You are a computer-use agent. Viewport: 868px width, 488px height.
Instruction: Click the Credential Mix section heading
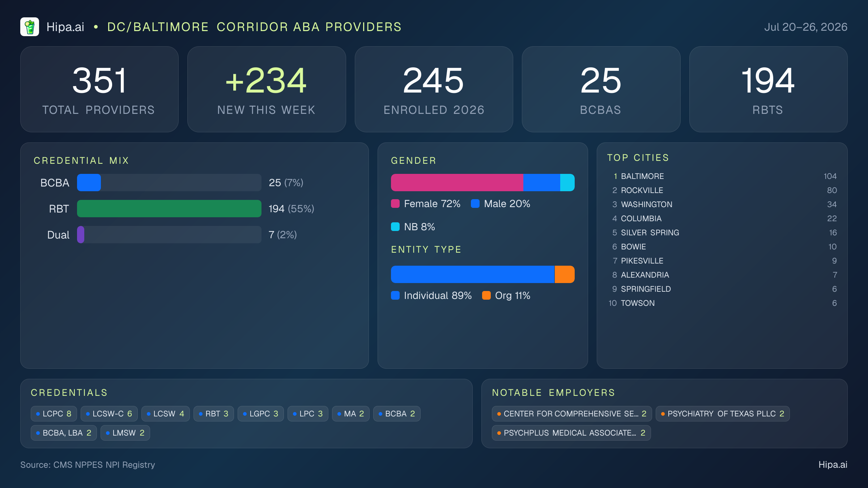click(81, 160)
